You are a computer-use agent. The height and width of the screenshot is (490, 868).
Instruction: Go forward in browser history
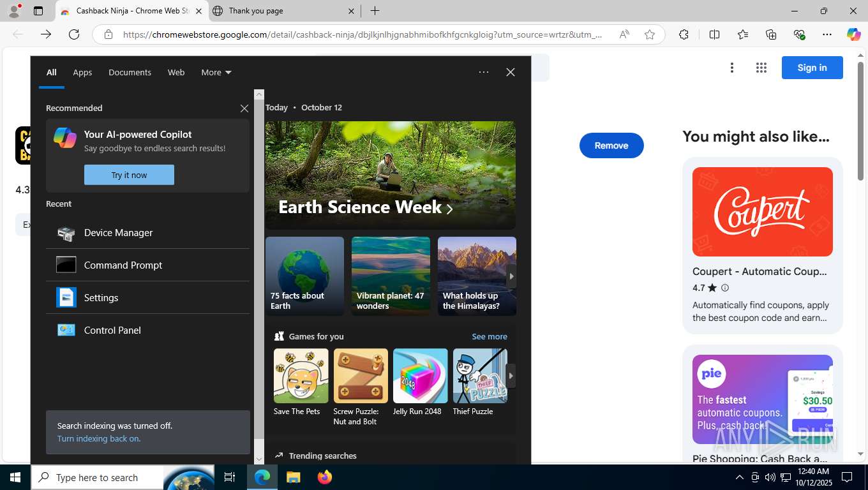tap(46, 34)
